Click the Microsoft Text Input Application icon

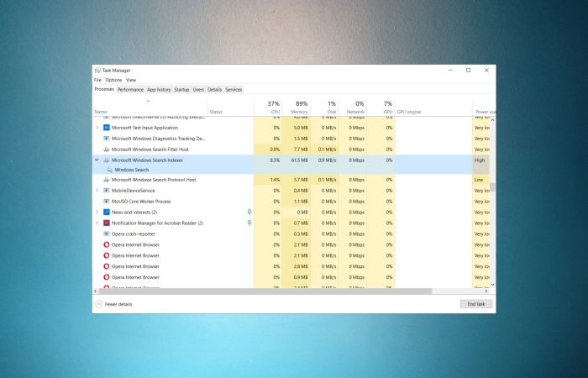(107, 128)
